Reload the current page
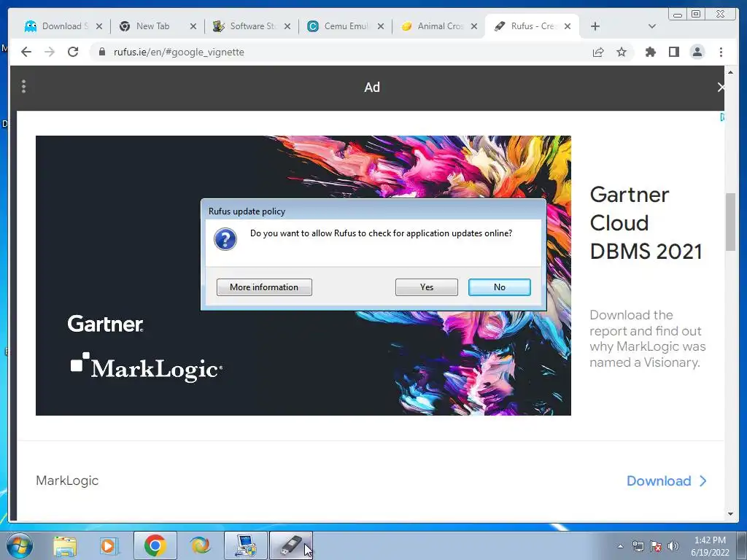 tap(73, 52)
